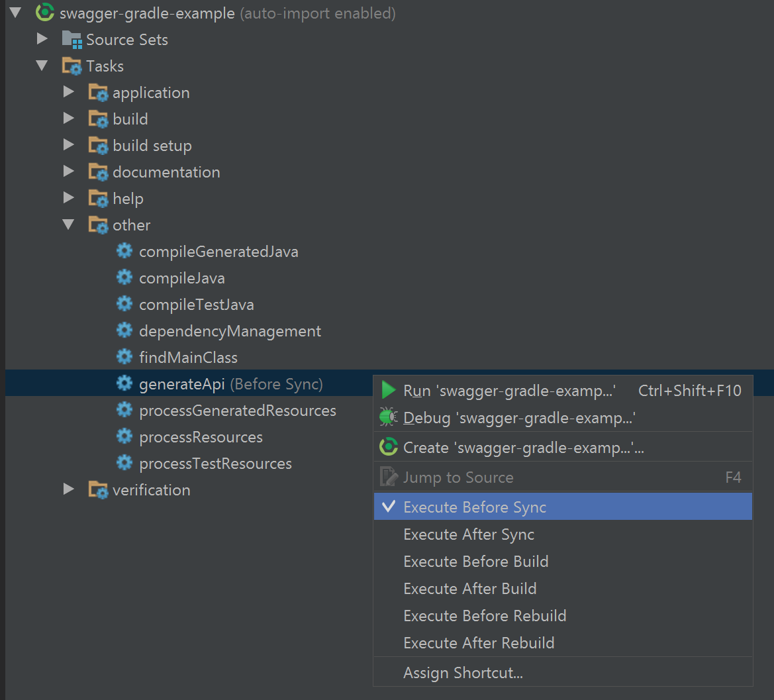Collapse the 'other' tasks group
The width and height of the screenshot is (774, 700).
click(68, 225)
